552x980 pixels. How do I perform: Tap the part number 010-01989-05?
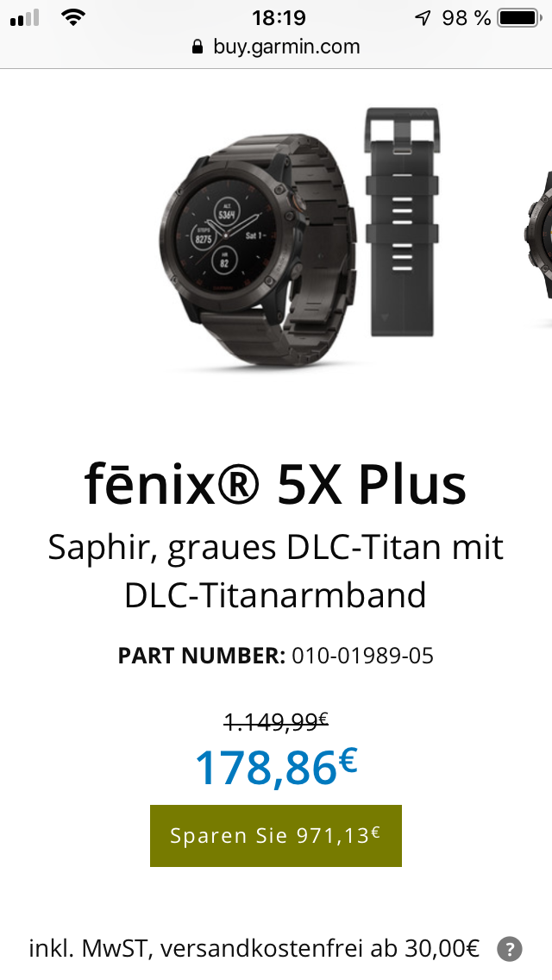click(362, 656)
